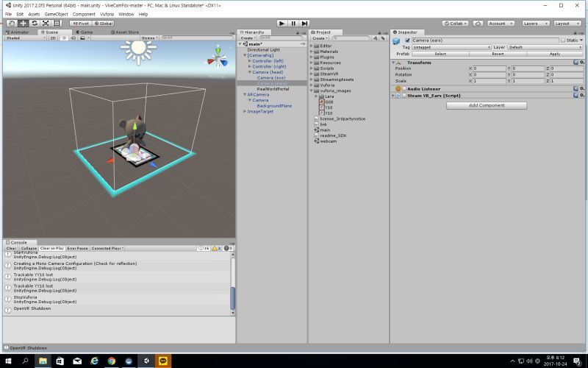This screenshot has width=588, height=368.
Task: Open the Untagged tag dropdown
Action: coord(451,47)
